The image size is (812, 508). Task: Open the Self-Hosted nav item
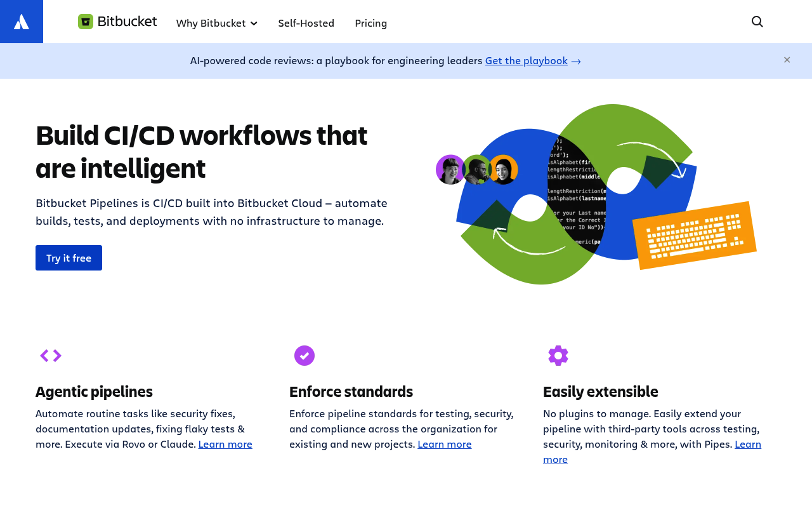(x=306, y=23)
